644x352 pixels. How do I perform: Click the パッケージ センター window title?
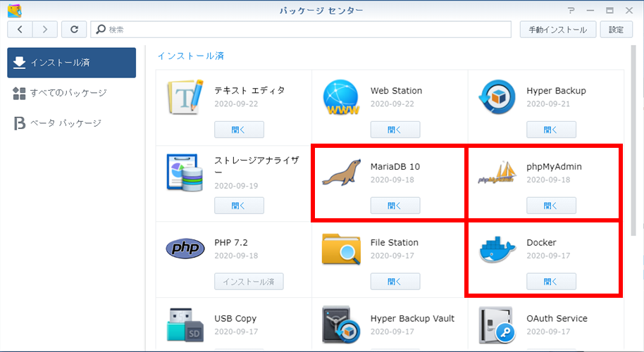coord(321,11)
